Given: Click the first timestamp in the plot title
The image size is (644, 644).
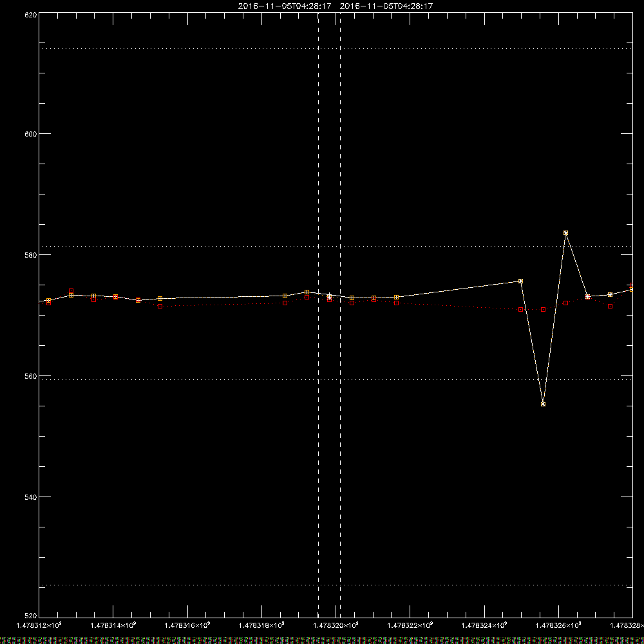Looking at the screenshot, I should tap(285, 6).
